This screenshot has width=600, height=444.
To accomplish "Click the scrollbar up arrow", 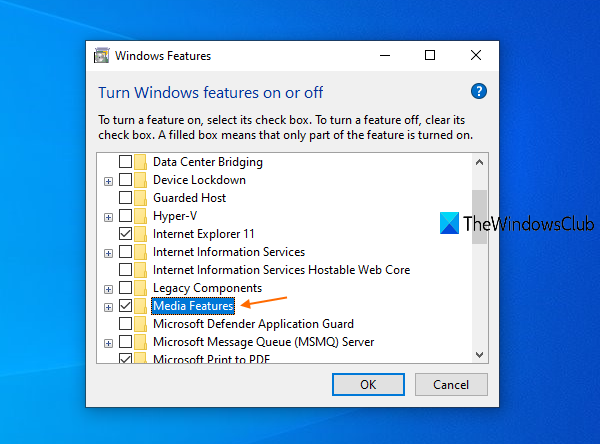I will point(479,162).
